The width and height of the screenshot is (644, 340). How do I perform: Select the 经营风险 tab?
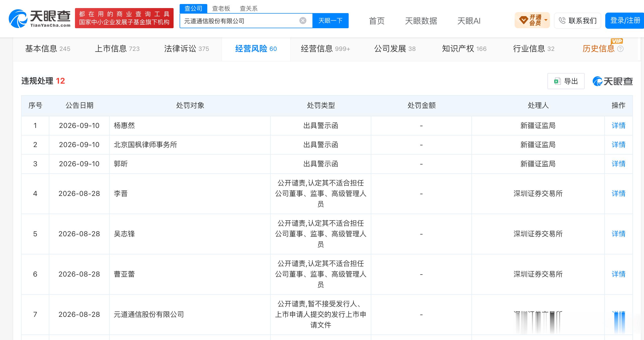[x=256, y=49]
